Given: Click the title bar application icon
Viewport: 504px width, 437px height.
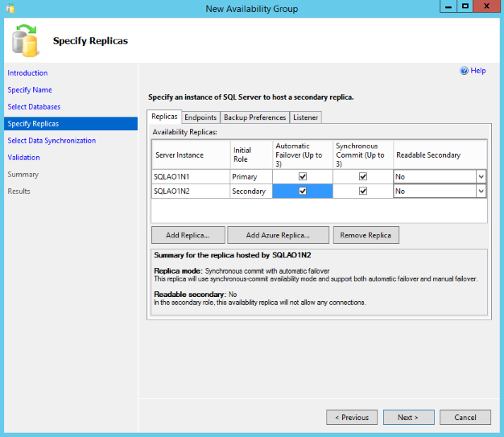Looking at the screenshot, I should pos(10,8).
